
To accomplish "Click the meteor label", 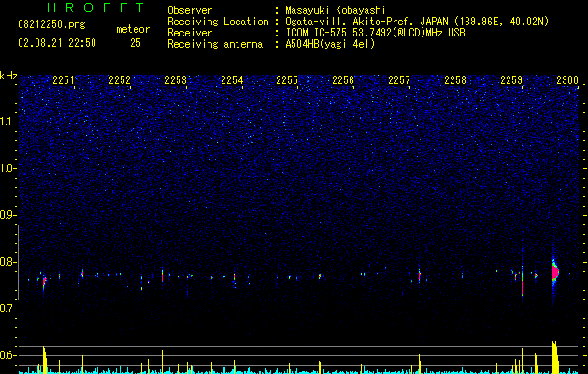I will point(133,29).
